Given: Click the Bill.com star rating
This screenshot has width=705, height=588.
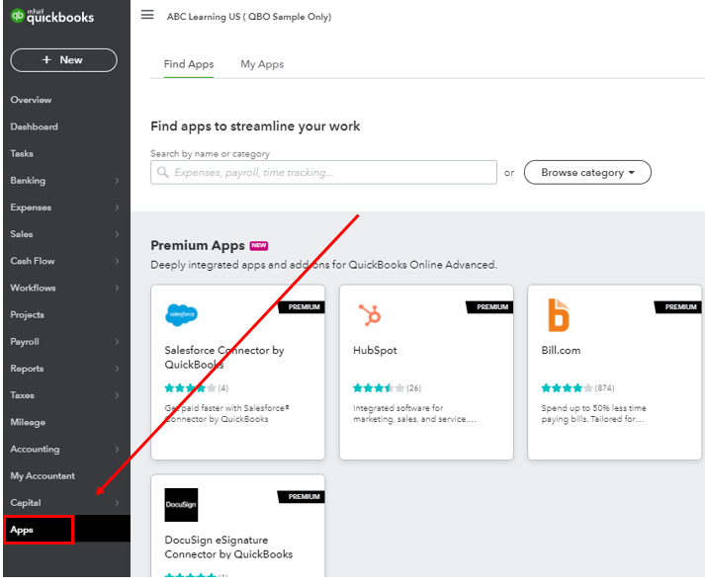Looking at the screenshot, I should 567,388.
